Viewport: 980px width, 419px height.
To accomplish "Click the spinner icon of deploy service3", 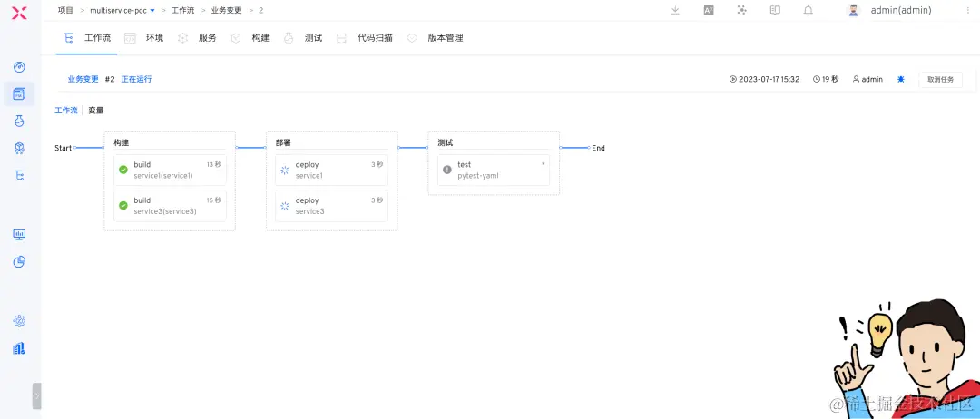I will tap(285, 206).
